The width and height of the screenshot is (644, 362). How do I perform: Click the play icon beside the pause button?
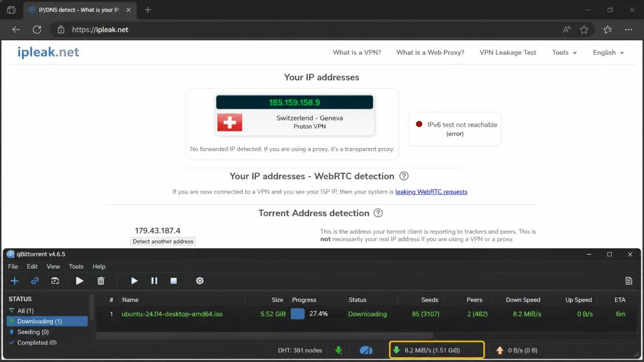134,280
